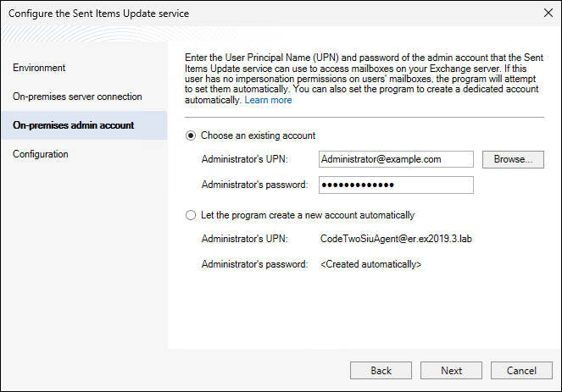The image size is (562, 392).
Task: Cancel the configuration wizard
Action: point(522,371)
